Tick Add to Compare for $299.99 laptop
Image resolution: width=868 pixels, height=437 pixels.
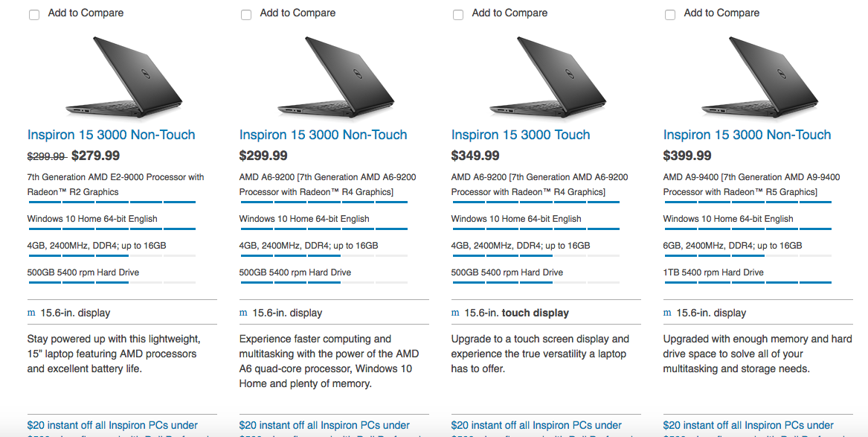[x=246, y=15]
